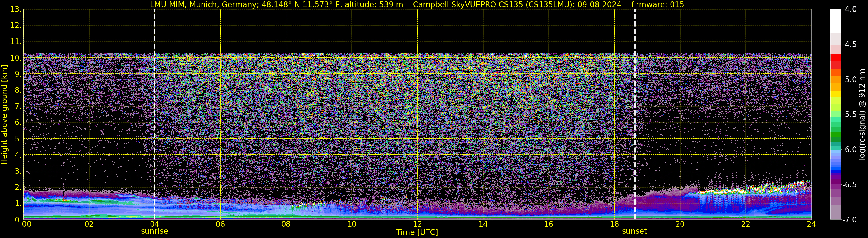Click the 4 km height tick label
This screenshot has width=868, height=238.
click(18, 155)
